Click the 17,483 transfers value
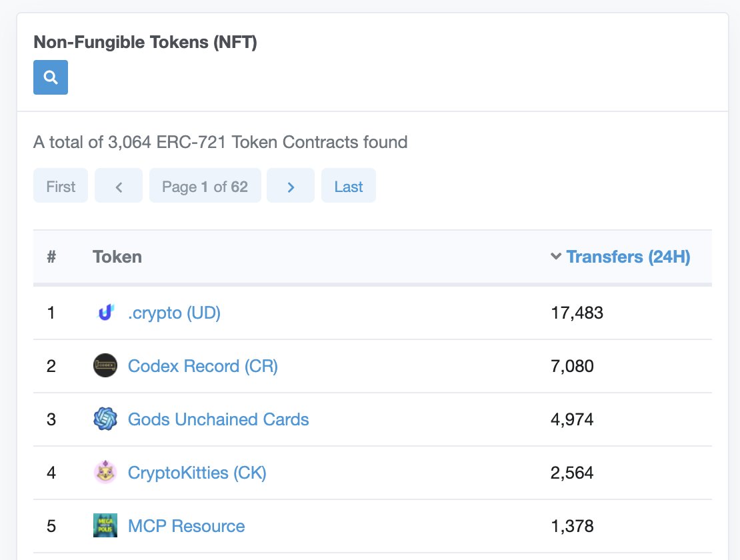The width and height of the screenshot is (740, 560). pyautogui.click(x=577, y=313)
